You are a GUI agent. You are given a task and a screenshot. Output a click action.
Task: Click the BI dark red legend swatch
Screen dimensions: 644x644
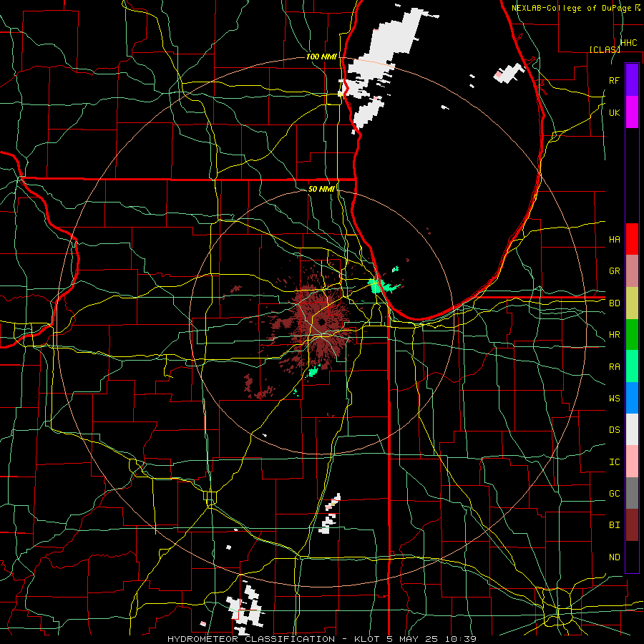click(632, 525)
